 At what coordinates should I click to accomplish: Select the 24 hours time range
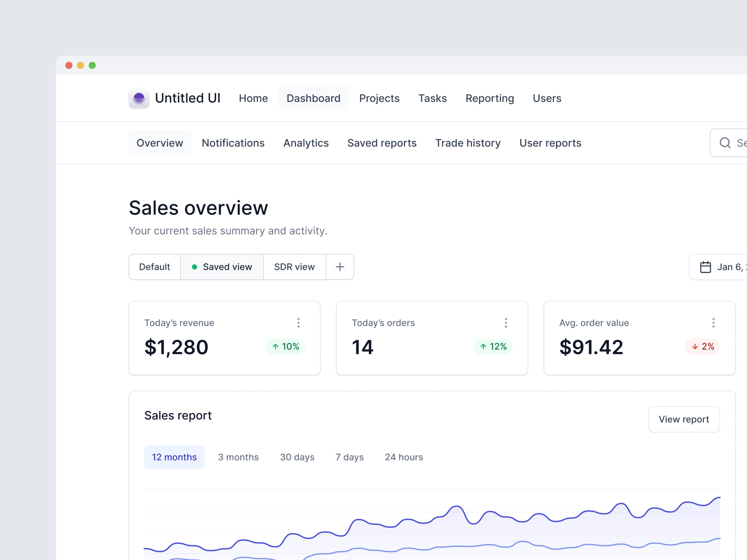tap(404, 457)
